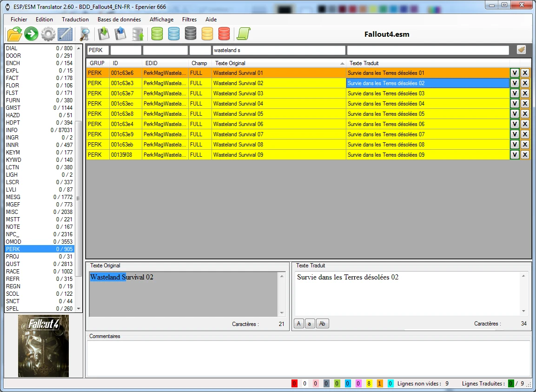Screen dimensions: 536x392
Task: Click the record group list scroll down arrow
Action: coord(79,309)
